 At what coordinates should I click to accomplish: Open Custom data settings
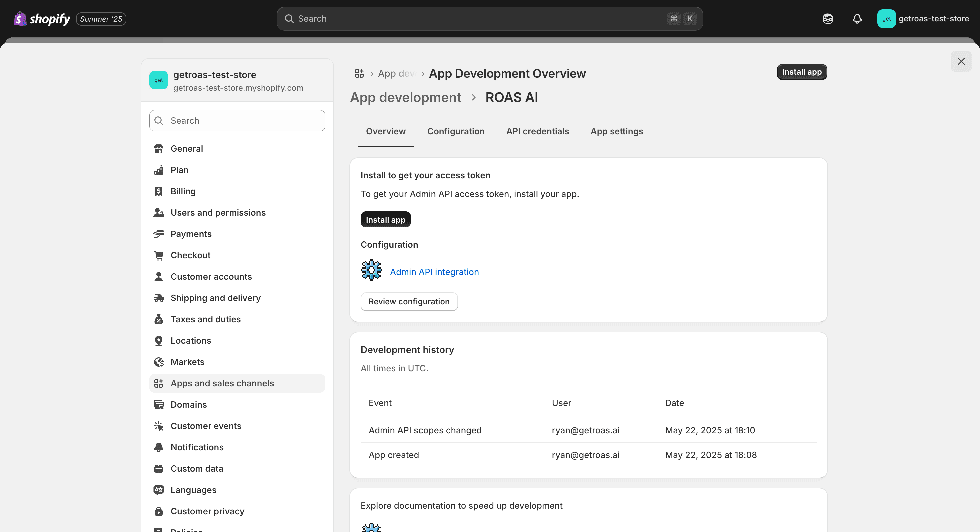tap(237, 468)
